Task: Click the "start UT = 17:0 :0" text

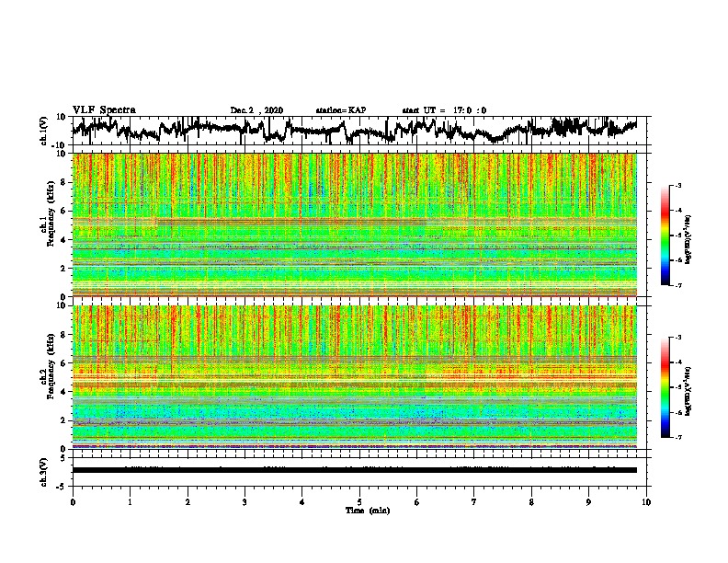Action: [444, 110]
